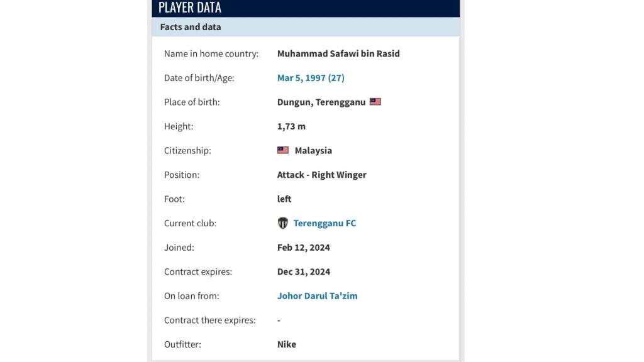Viewport: 644px width, 362px height.
Task: Click the Current club label
Action: [x=190, y=223]
